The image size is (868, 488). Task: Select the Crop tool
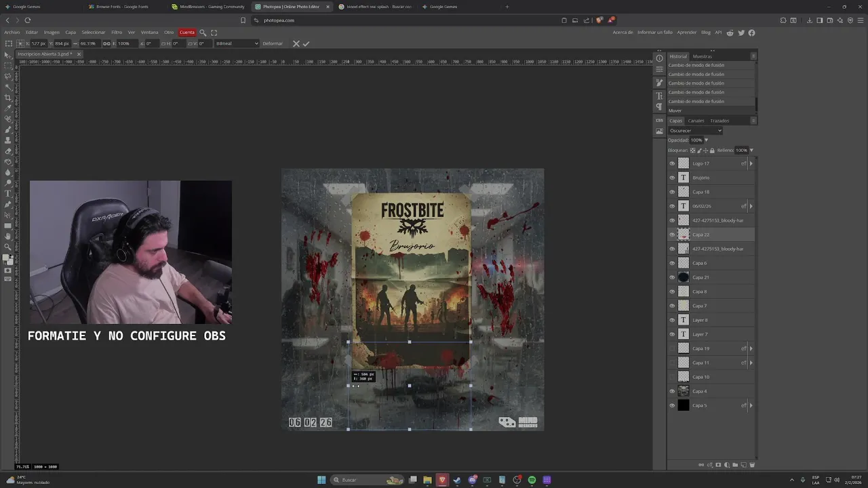[8, 98]
